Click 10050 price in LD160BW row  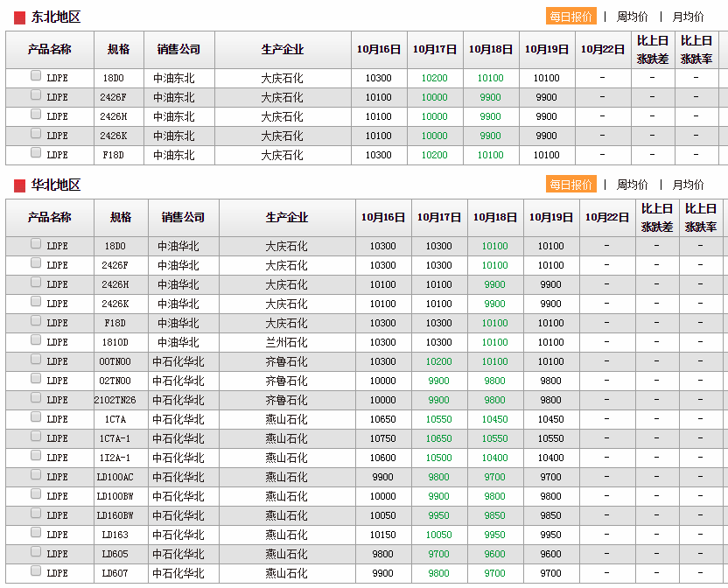click(x=383, y=515)
